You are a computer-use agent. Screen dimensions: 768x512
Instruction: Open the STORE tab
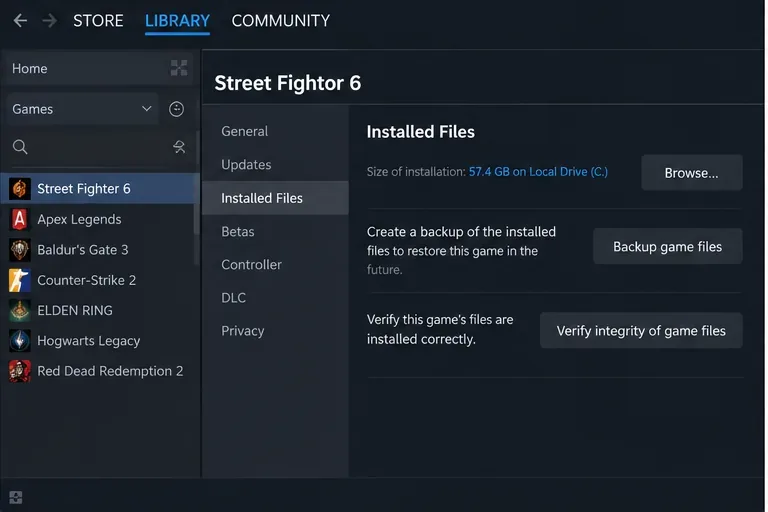coord(98,21)
